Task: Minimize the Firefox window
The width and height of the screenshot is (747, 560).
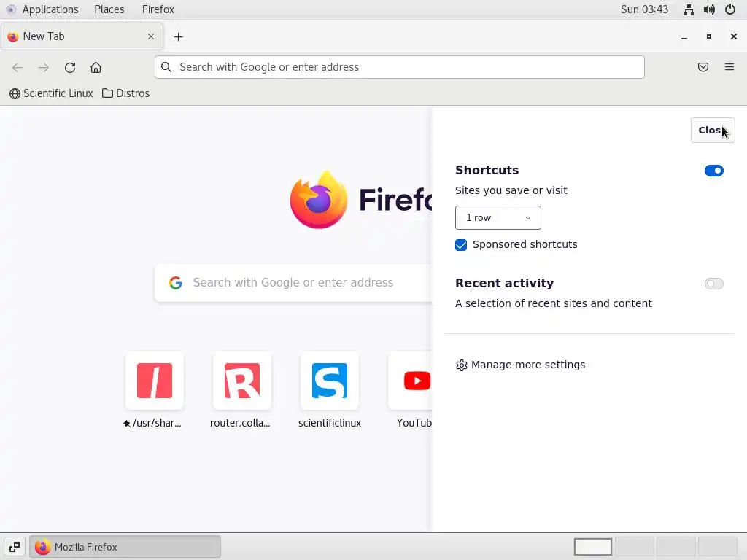Action: click(x=684, y=36)
